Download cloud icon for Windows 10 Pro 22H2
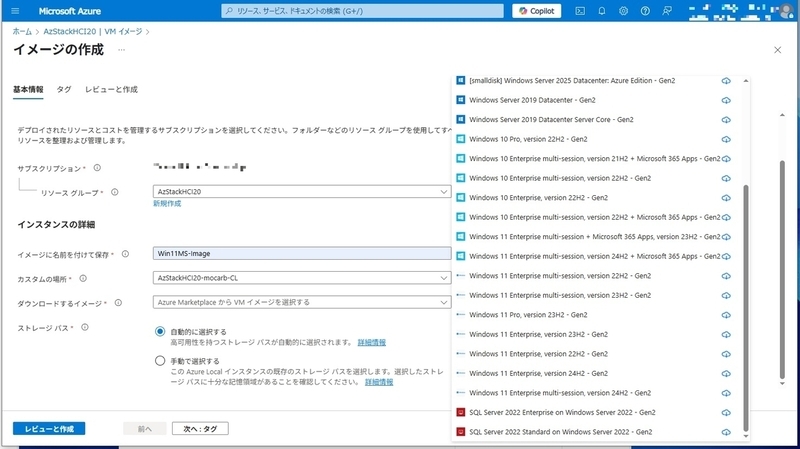The image size is (800, 449). 726,139
